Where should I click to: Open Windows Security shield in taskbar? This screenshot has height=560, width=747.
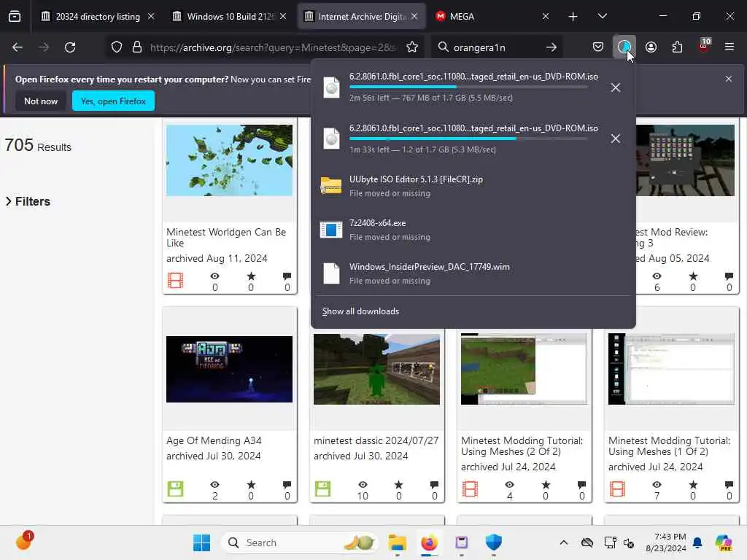[494, 542]
